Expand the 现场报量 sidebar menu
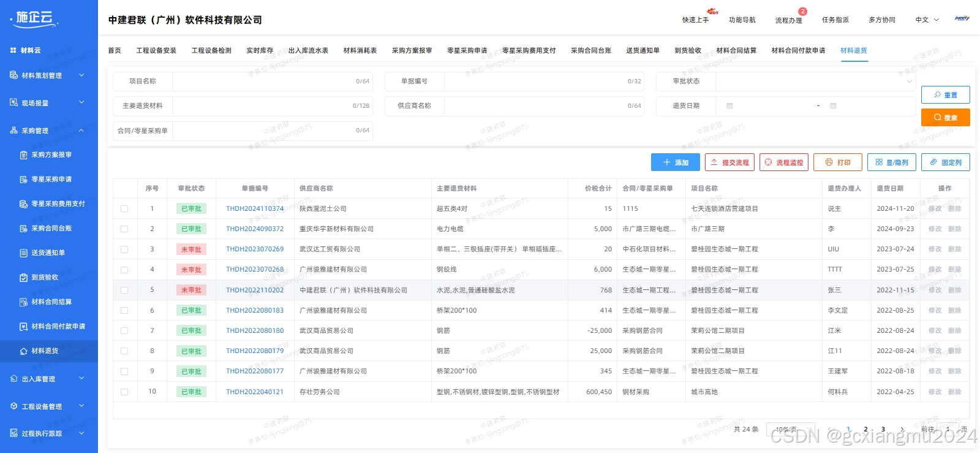The image size is (980, 453). [81, 102]
